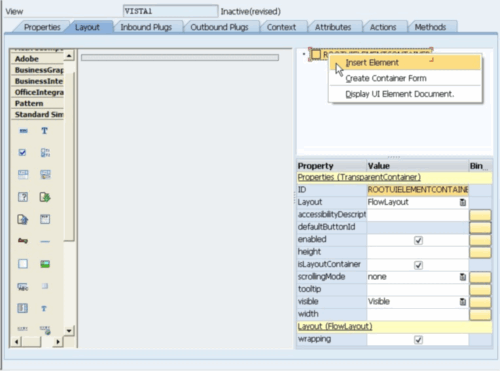This screenshot has width=500, height=371.
Task: Click the tooltip value field
Action: [x=418, y=289]
